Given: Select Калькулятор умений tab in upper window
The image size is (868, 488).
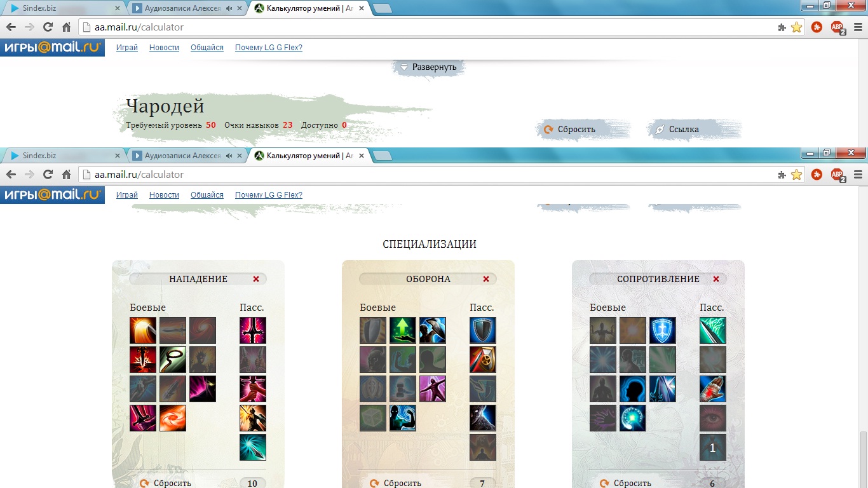Looking at the screenshot, I should 308,8.
